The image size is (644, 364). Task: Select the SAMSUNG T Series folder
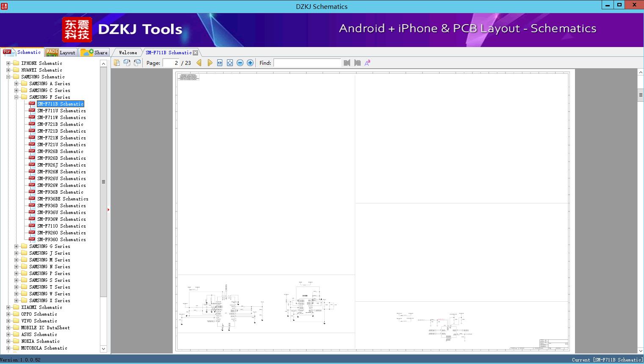click(50, 287)
